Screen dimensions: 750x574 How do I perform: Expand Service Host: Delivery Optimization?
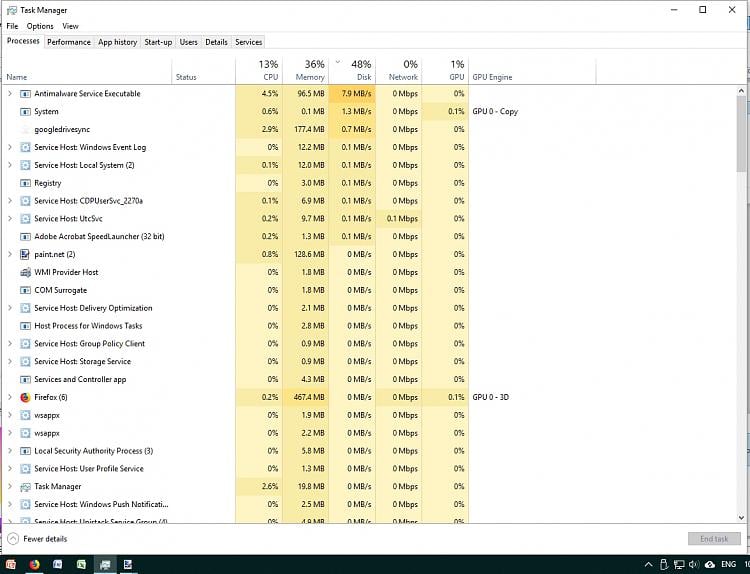(x=10, y=308)
